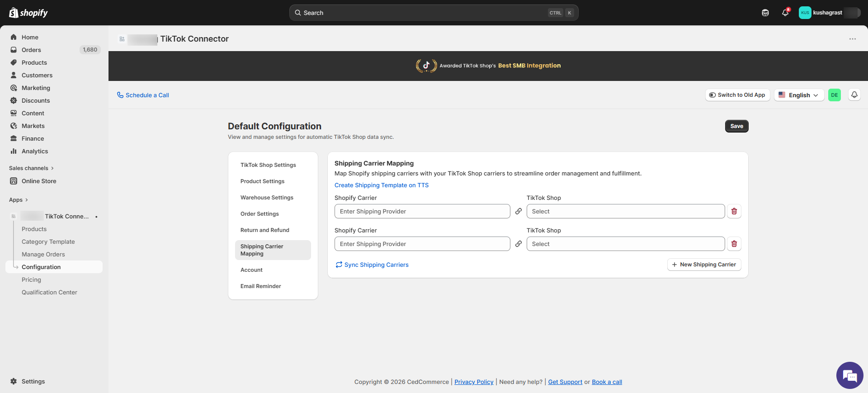Open Orders in the Shopify sidebar
Screen dimensions: 868x393
tap(31, 50)
